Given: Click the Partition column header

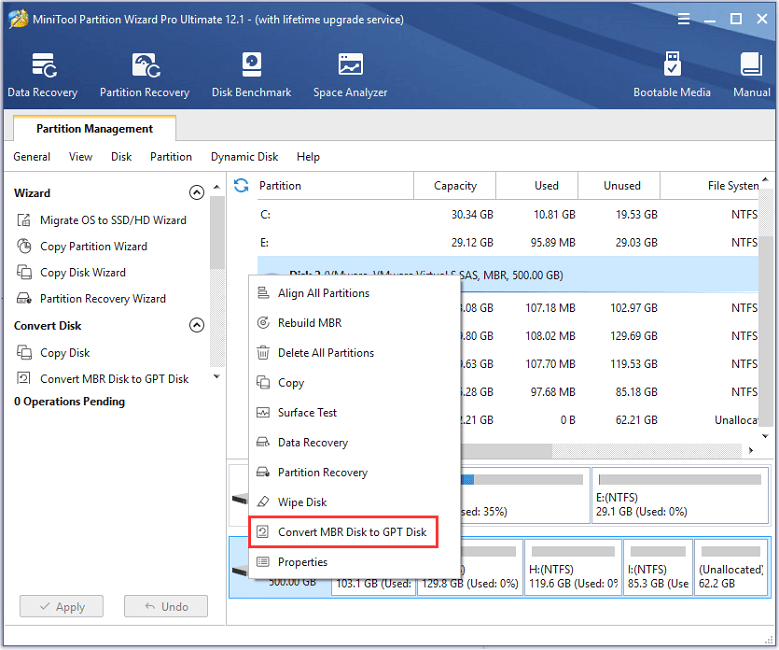Looking at the screenshot, I should click(335, 185).
